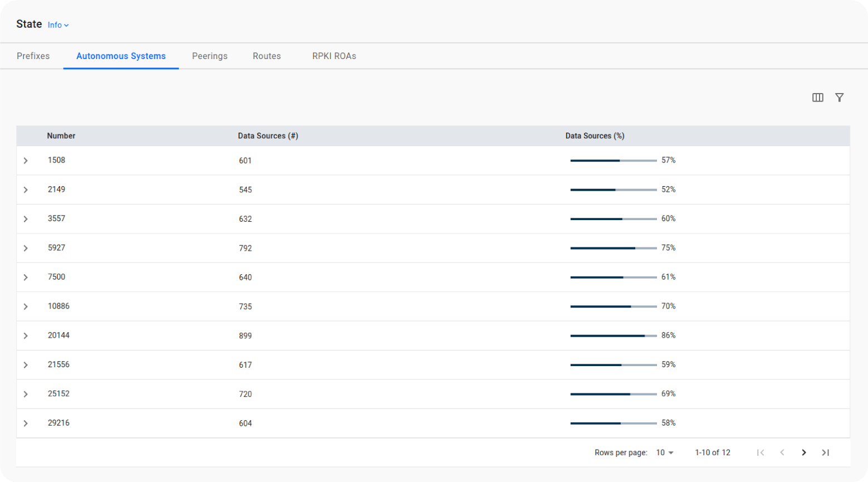Click the previous page arrow icon

pos(782,452)
